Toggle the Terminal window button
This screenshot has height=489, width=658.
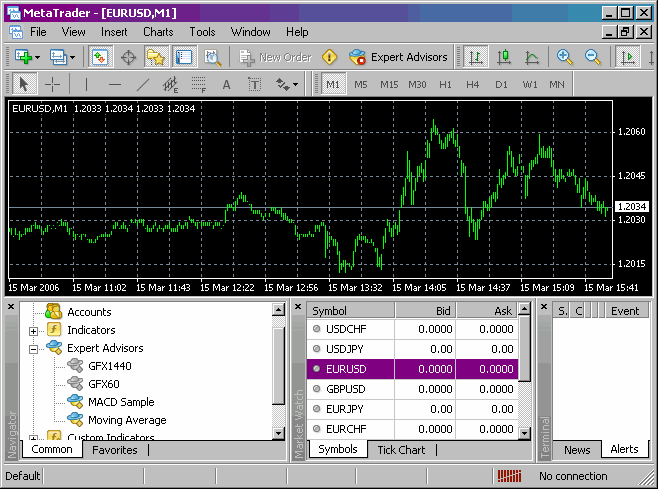point(184,57)
